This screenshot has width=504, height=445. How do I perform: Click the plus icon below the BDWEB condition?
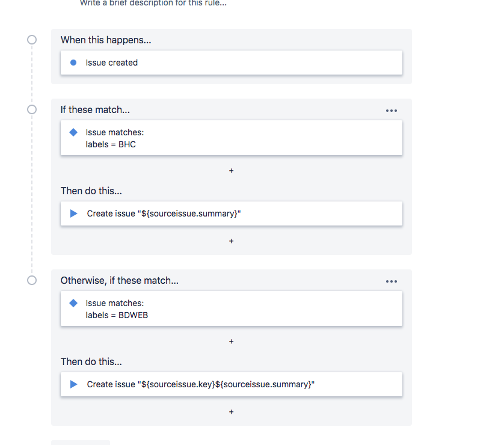(x=231, y=341)
